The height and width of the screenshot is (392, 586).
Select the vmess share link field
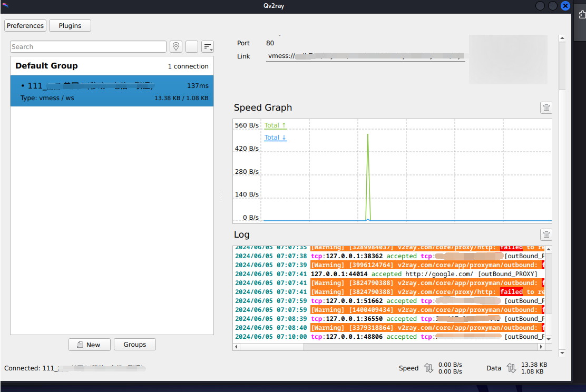pos(366,56)
